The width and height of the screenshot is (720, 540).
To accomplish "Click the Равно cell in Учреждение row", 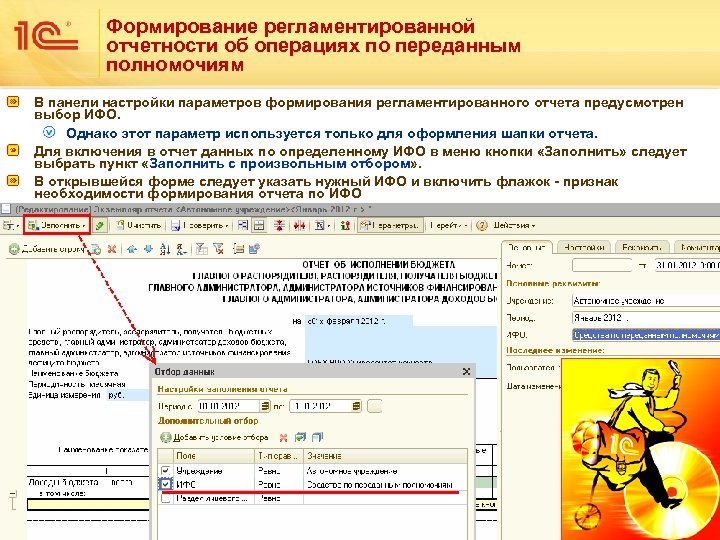I will 279,471.
